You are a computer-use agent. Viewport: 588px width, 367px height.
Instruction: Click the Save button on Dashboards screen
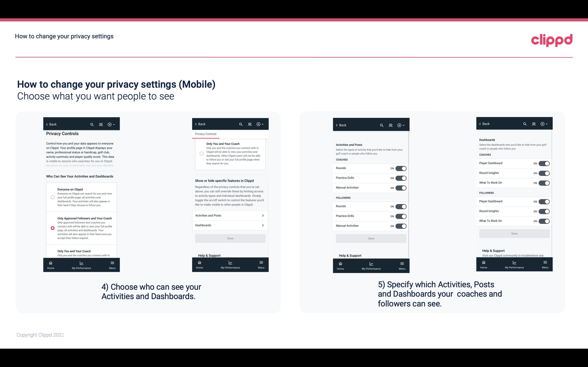coord(514,233)
